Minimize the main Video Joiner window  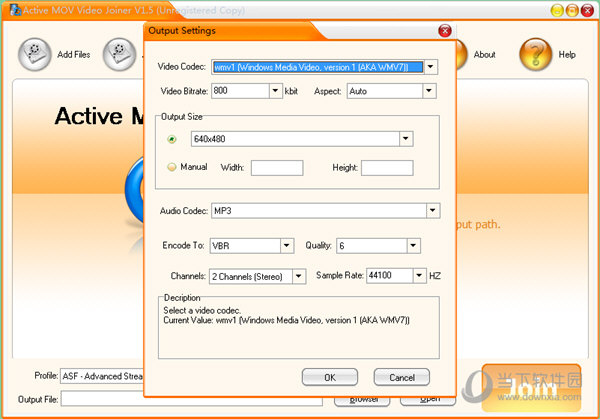[557, 10]
